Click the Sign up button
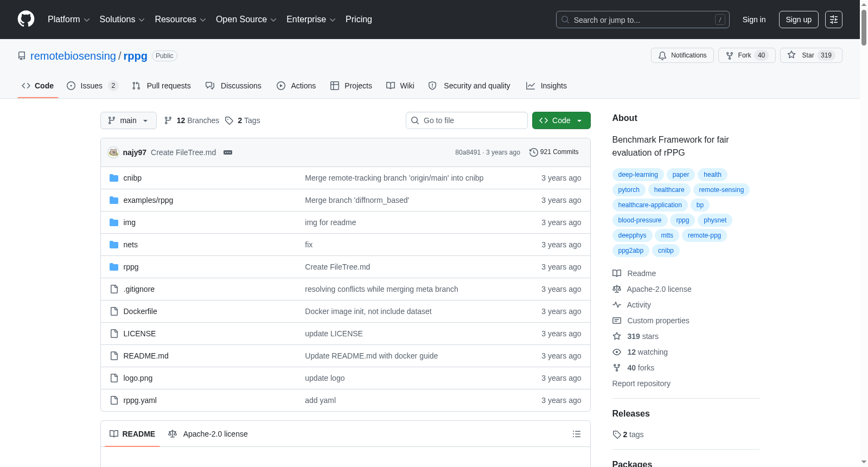This screenshot has width=868, height=467. click(799, 20)
